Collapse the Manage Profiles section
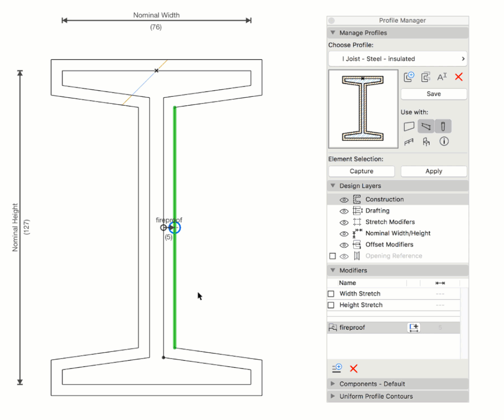Screen dimensions: 504x420 pos(333,33)
